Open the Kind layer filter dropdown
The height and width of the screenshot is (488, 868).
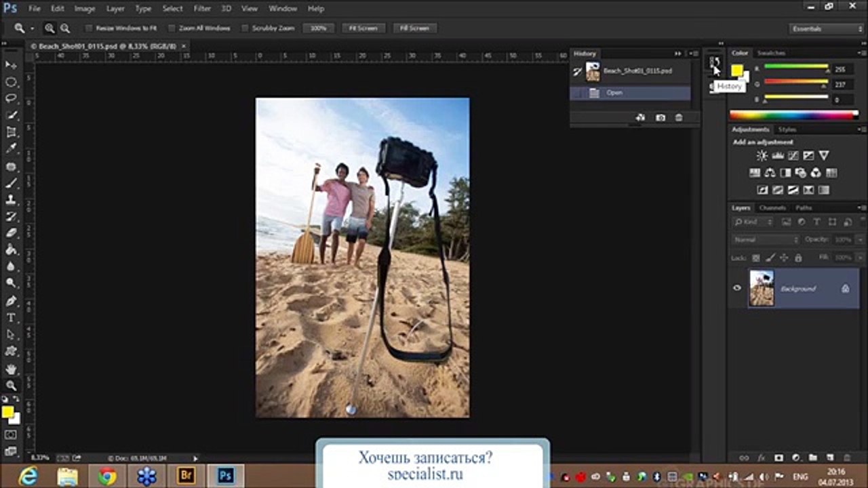coord(753,222)
